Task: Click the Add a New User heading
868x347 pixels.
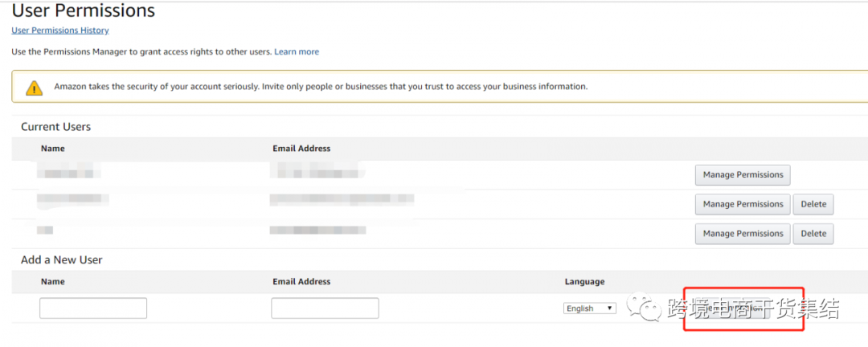Action: 62,259
